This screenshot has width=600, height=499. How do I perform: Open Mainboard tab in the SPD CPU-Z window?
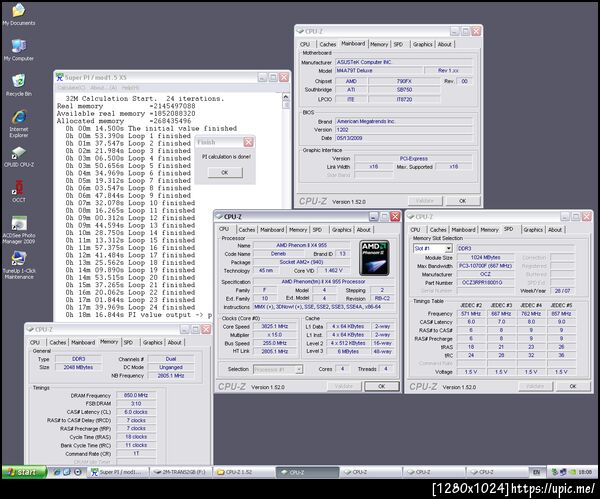[x=463, y=230]
